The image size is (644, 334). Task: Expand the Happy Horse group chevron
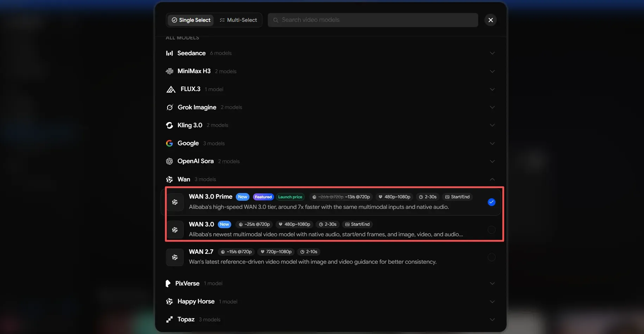492,302
